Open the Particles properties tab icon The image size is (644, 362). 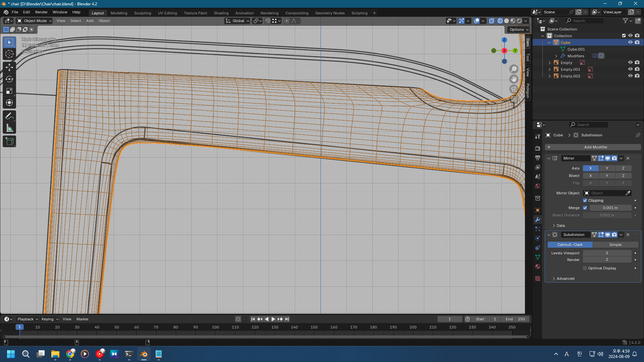click(x=538, y=229)
